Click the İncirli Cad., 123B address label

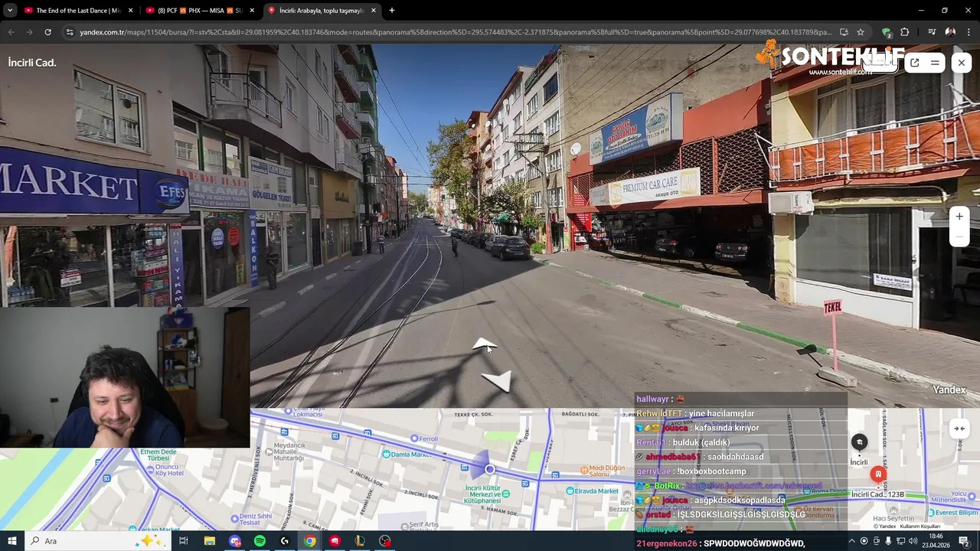pyautogui.click(x=877, y=494)
